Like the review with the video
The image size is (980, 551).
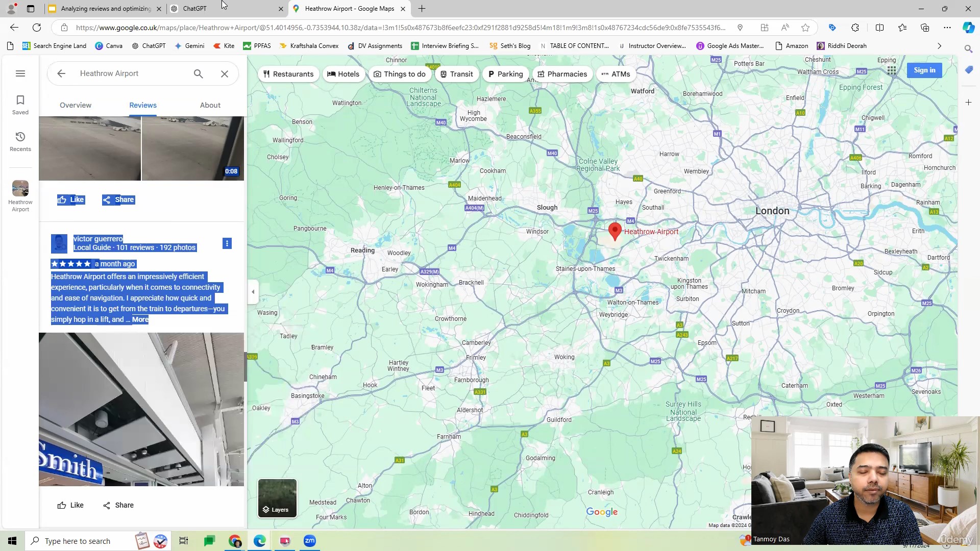[70, 199]
